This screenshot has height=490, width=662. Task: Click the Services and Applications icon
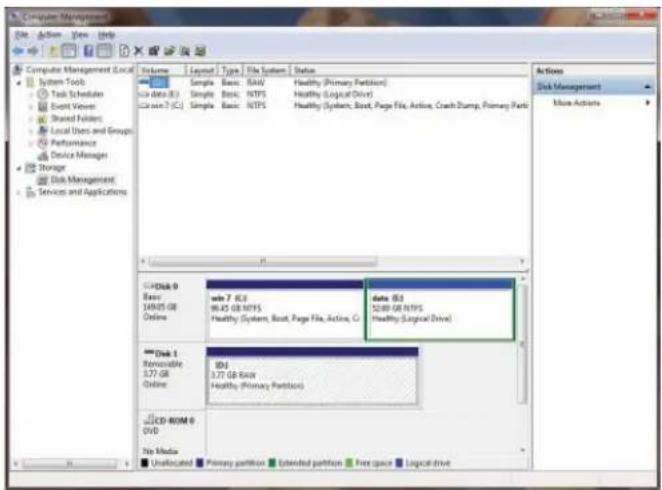[x=30, y=192]
